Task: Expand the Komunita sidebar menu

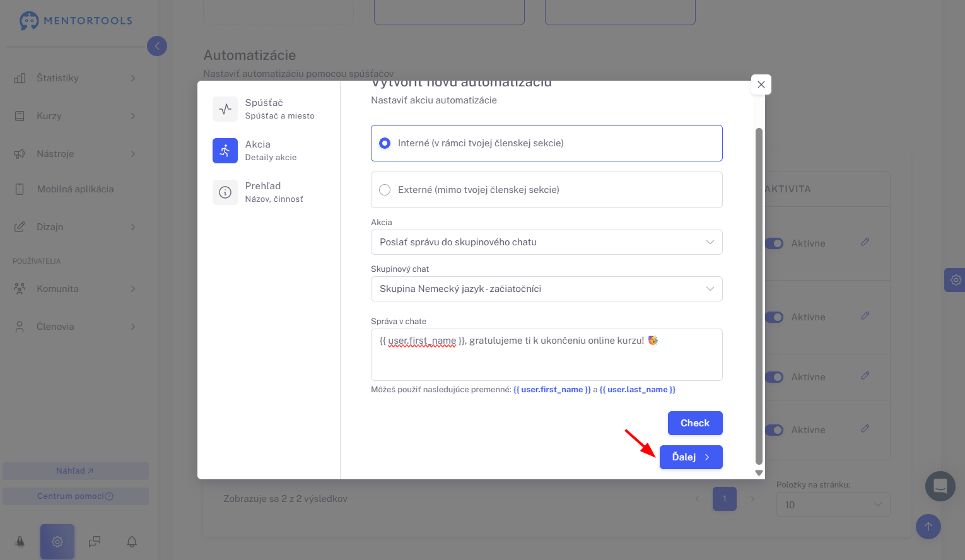Action: coord(74,289)
